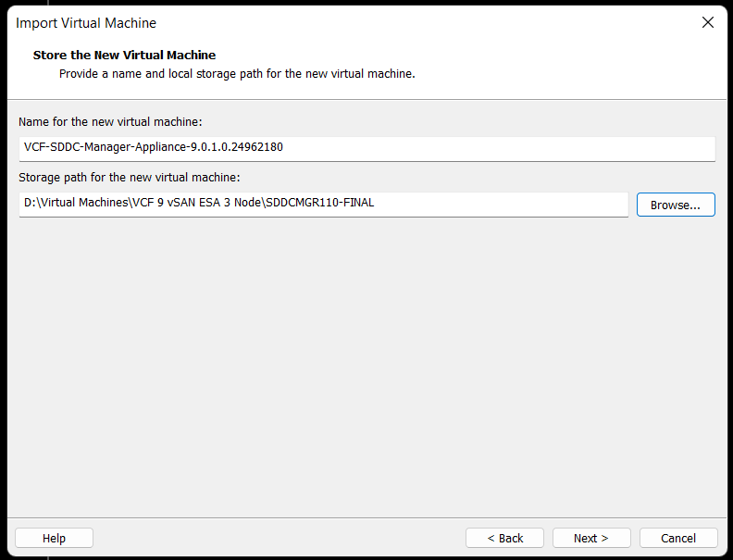Focus the storage path text field
The image size is (733, 560).
323,204
